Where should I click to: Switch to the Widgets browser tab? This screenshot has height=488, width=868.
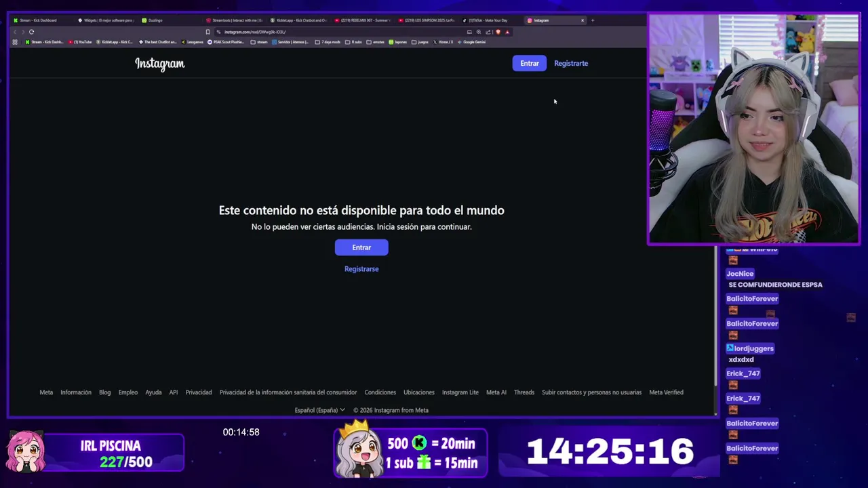(x=106, y=20)
